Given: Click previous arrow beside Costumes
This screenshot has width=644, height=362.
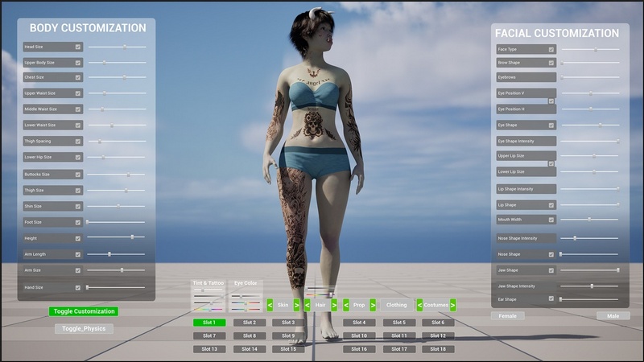Looking at the screenshot, I should tap(419, 305).
